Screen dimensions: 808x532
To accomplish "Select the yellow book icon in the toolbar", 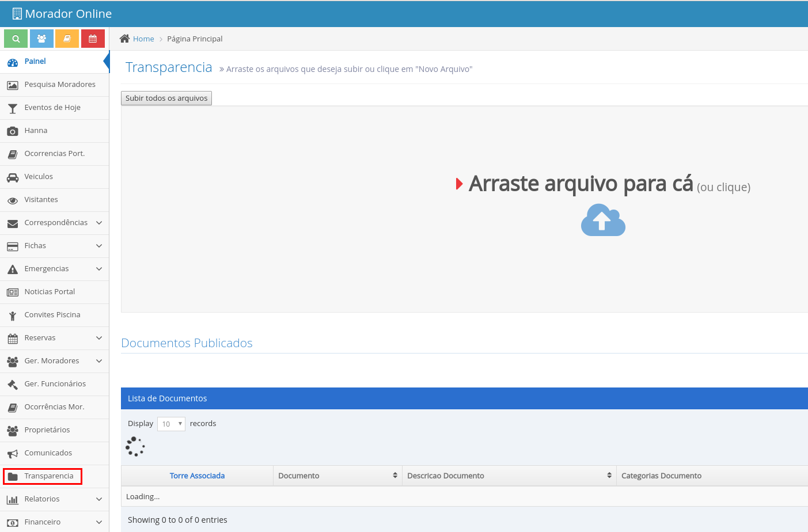I will [x=67, y=38].
